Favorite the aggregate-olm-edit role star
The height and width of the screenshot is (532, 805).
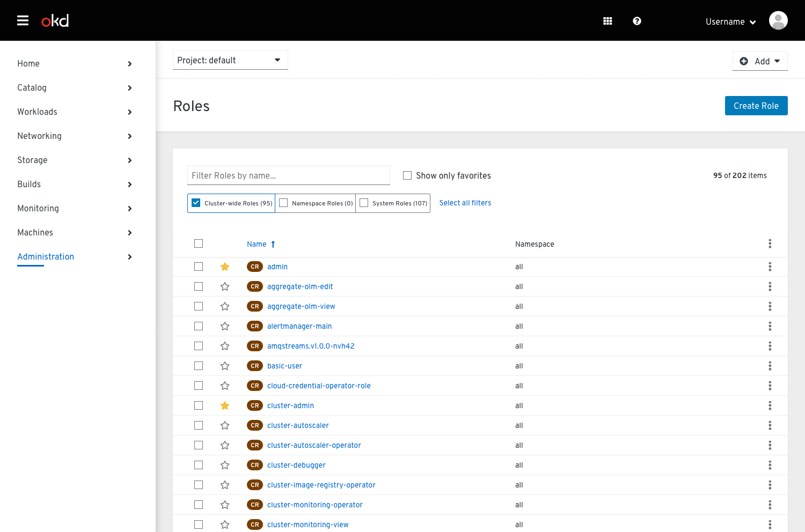click(225, 286)
